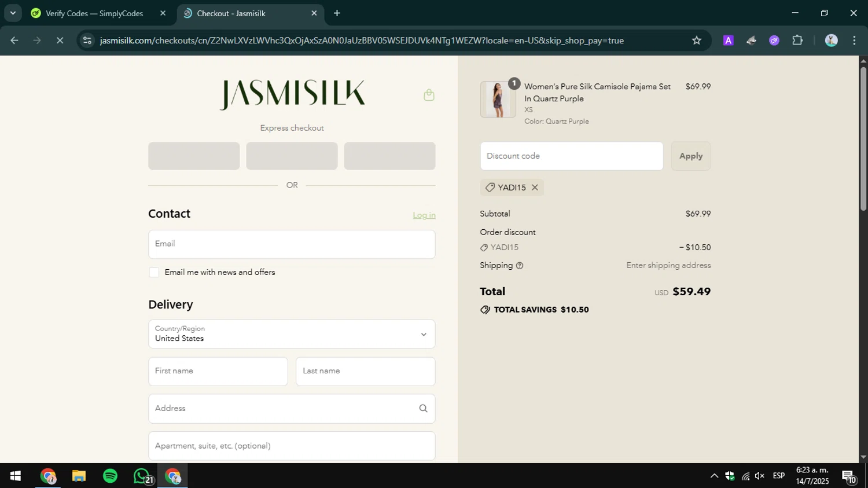Click the Shipping help question mark icon
The height and width of the screenshot is (488, 868).
520,266
